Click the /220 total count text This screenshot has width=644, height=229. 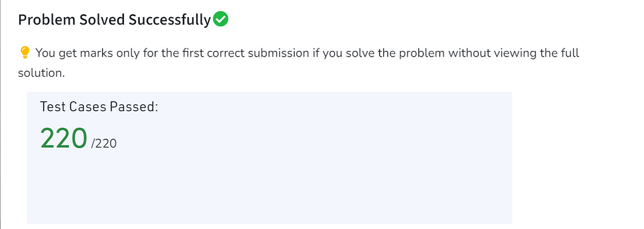point(104,144)
